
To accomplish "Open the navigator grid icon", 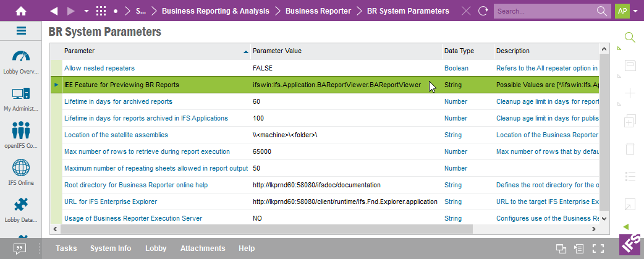I will pos(101,11).
